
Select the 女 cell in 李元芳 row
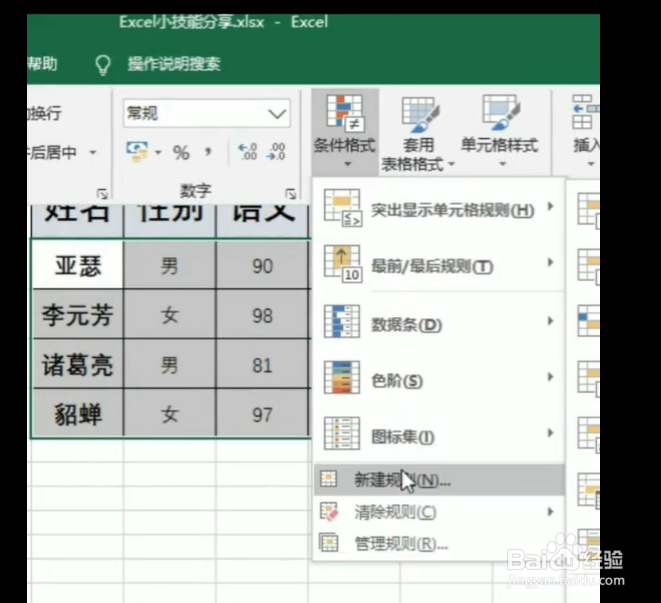[x=169, y=315]
